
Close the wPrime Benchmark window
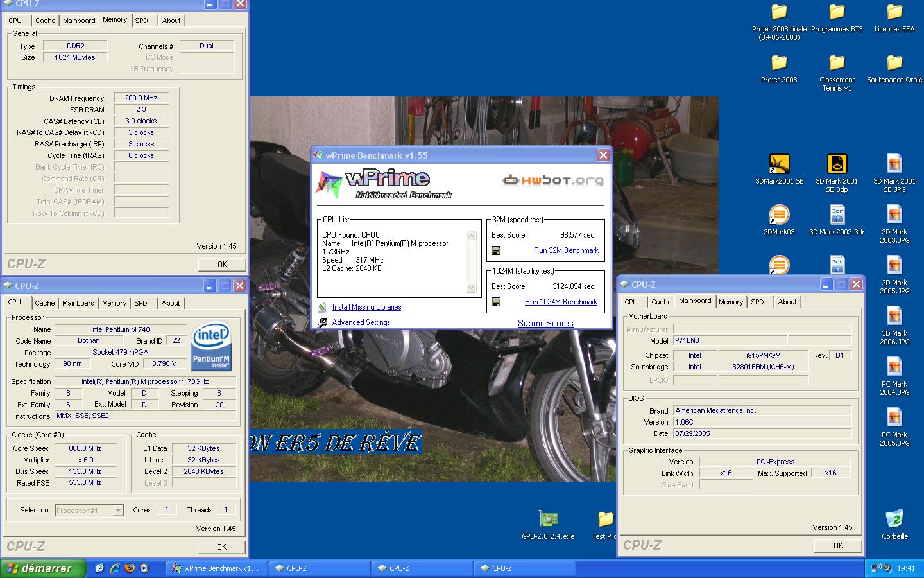click(603, 155)
